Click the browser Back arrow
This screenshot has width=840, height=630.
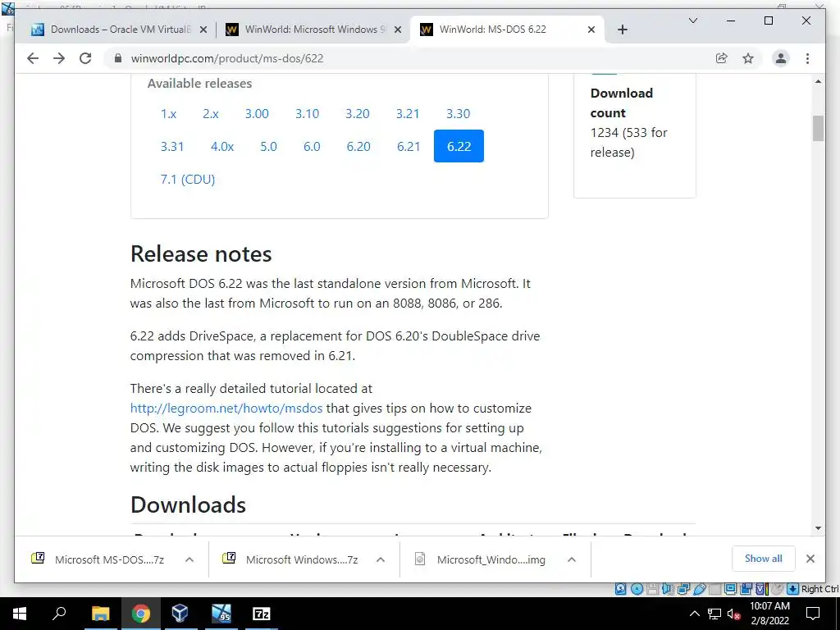coord(33,58)
